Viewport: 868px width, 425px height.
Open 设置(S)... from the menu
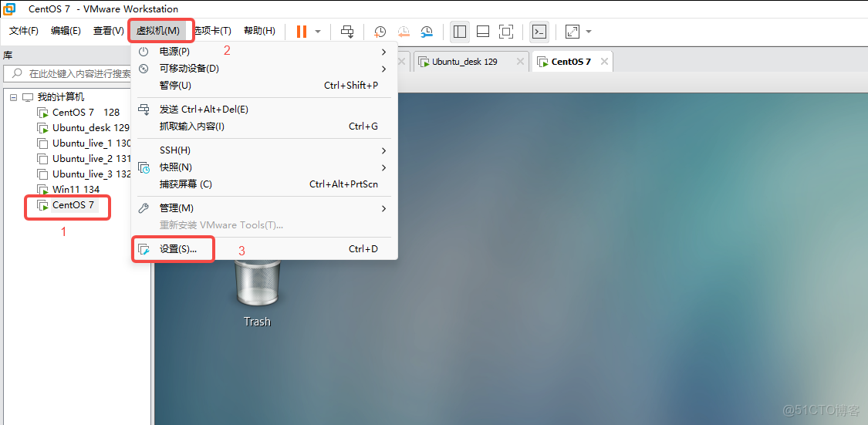[264, 249]
